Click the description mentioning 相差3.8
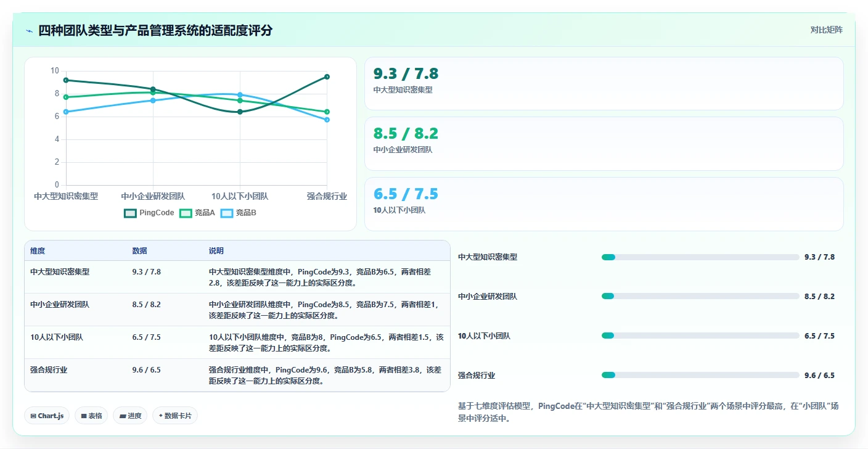Screen dimensions: 868x449 pos(324,376)
